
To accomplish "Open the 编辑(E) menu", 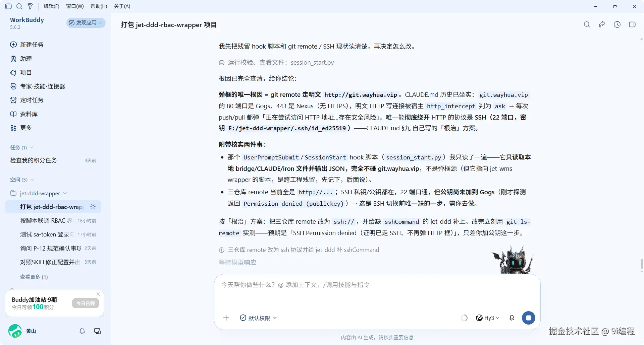I will (x=51, y=6).
